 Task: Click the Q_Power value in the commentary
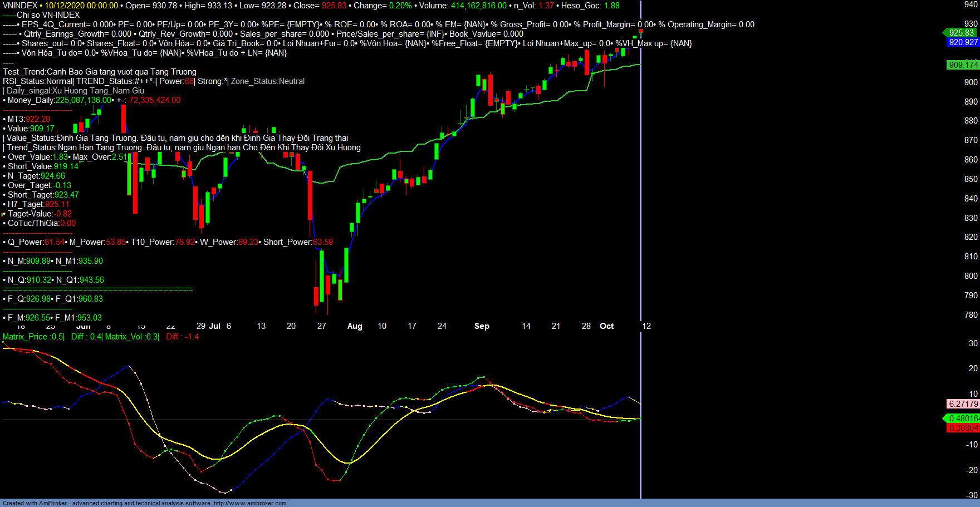(54, 242)
